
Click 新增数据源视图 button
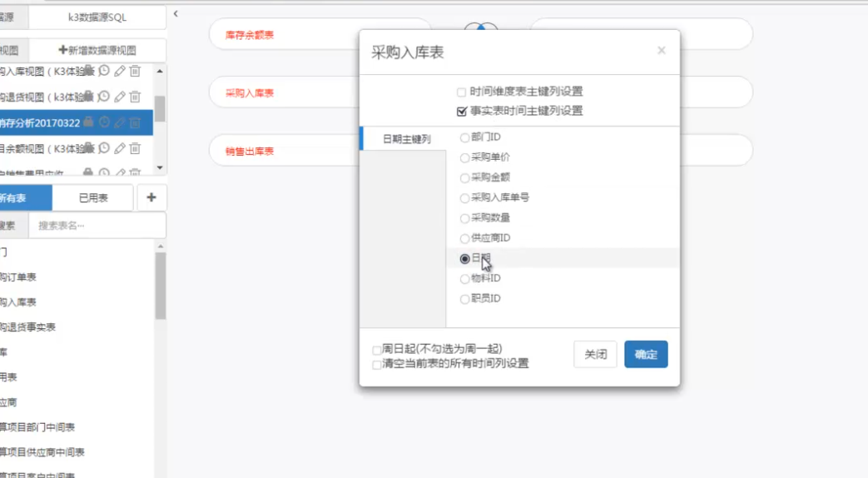pyautogui.click(x=97, y=51)
